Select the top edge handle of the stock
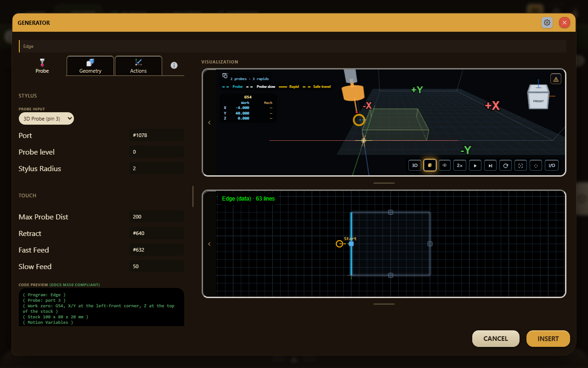The width and height of the screenshot is (588, 368). click(x=390, y=212)
